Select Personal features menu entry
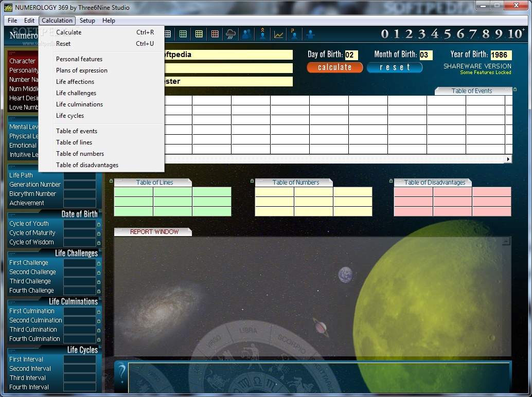Screen dimensions: 532x397 point(101,59)
